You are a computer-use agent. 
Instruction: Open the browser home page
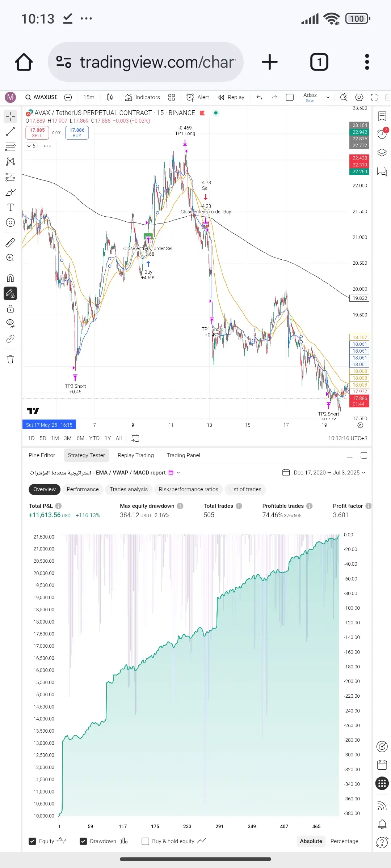[24, 62]
